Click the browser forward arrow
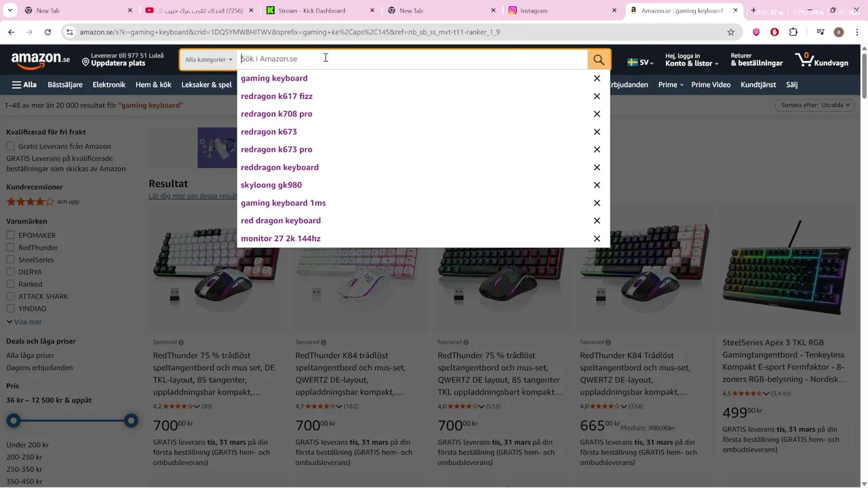Screen dimensions: 868x488 (29, 32)
